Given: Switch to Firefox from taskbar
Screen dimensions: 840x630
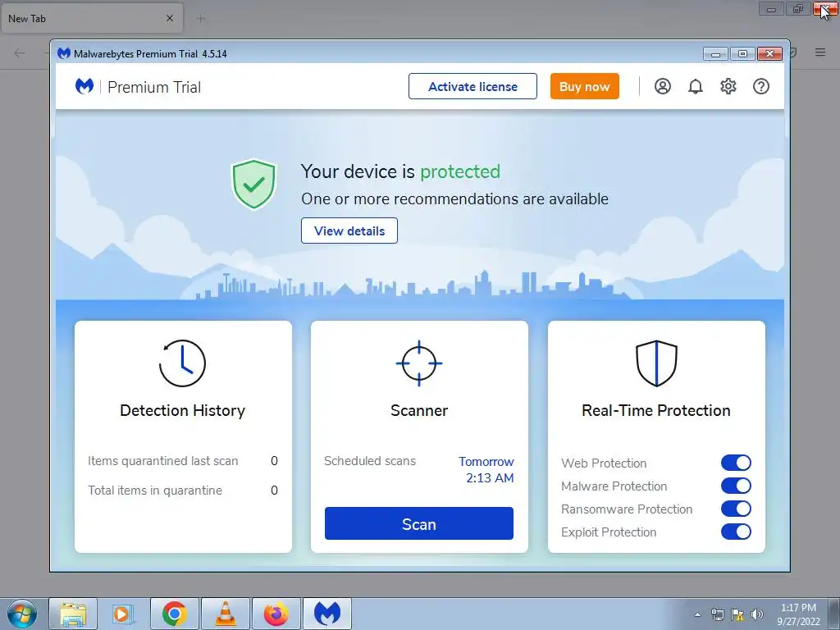Looking at the screenshot, I should [276, 614].
